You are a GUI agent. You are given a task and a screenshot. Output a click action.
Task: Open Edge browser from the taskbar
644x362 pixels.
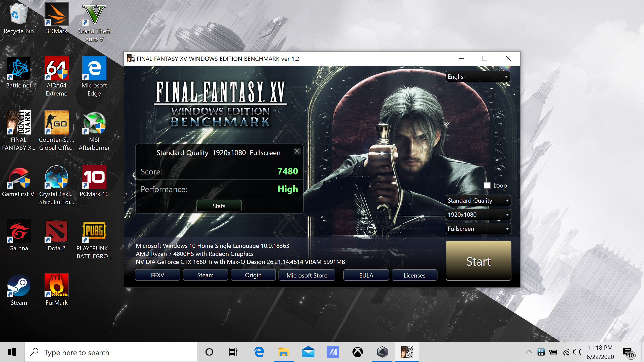pyautogui.click(x=259, y=352)
